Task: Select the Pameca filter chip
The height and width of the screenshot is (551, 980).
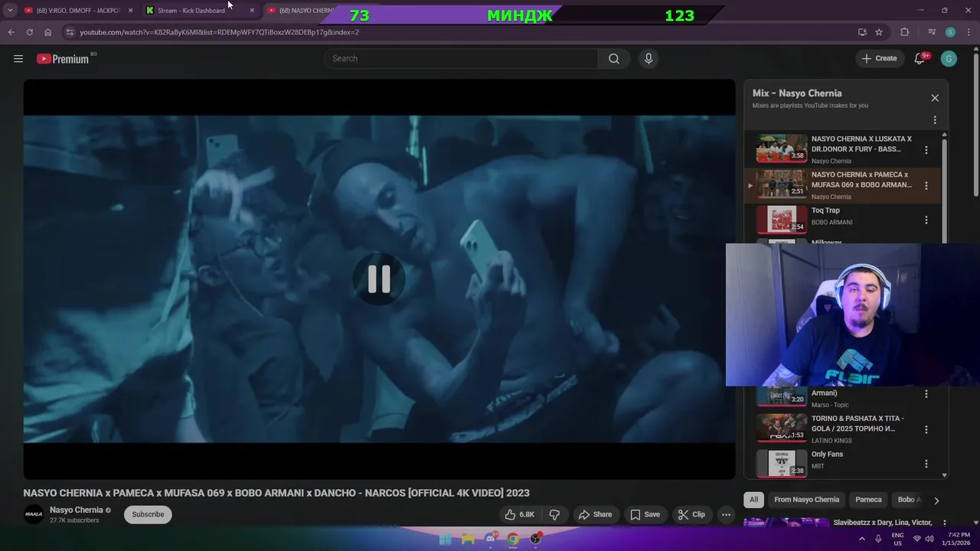Action: (868, 500)
